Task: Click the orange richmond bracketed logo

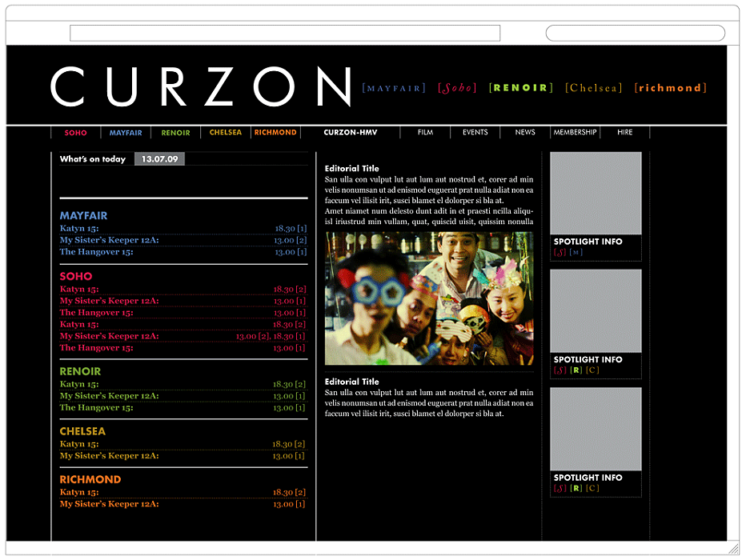Action: [670, 88]
